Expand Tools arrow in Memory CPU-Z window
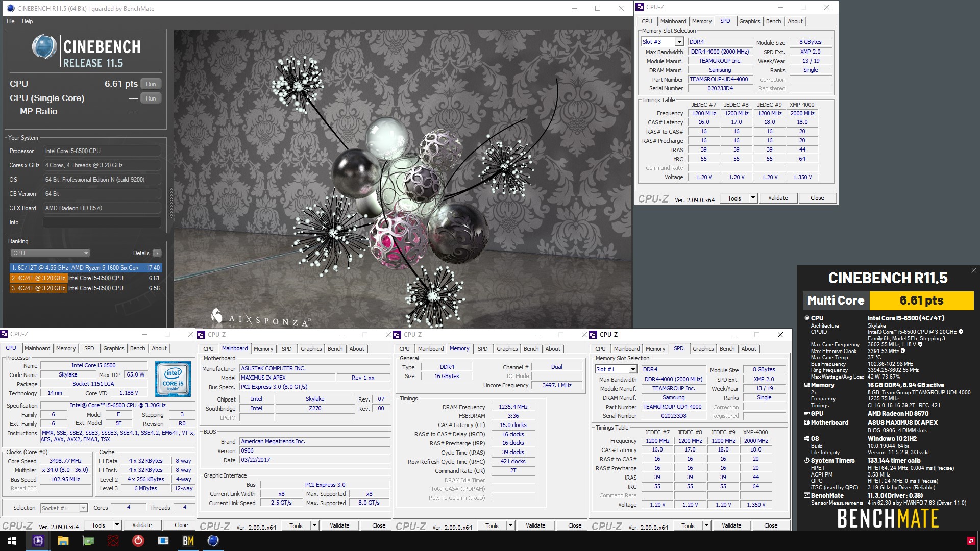 click(510, 525)
